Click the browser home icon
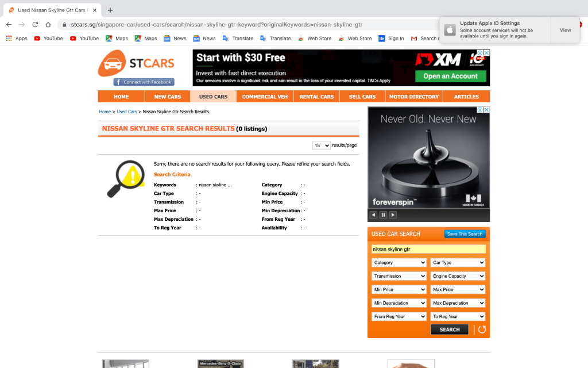 [x=48, y=25]
